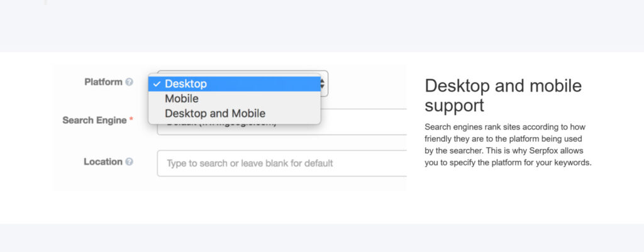644x252 pixels.
Task: Click the Desktop and mobile support heading
Action: pos(503,95)
